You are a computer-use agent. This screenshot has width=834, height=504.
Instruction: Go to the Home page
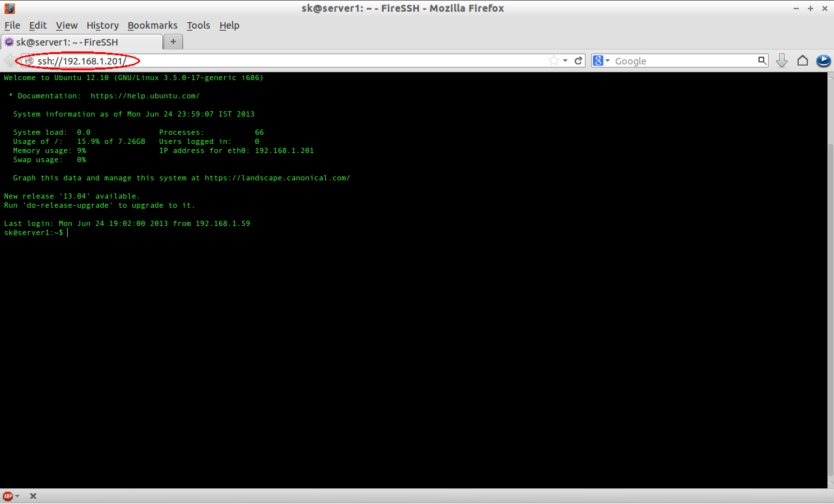803,61
